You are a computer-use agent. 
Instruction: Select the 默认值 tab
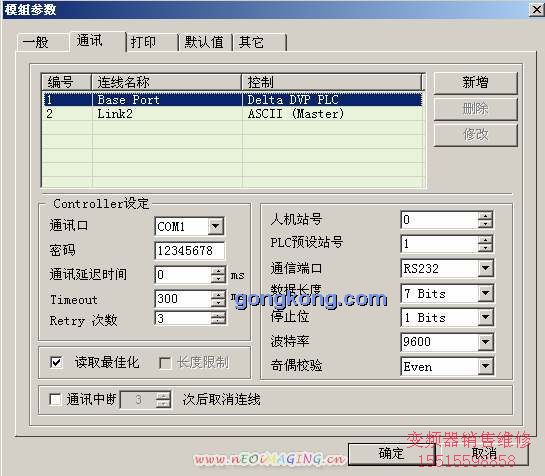[x=205, y=42]
